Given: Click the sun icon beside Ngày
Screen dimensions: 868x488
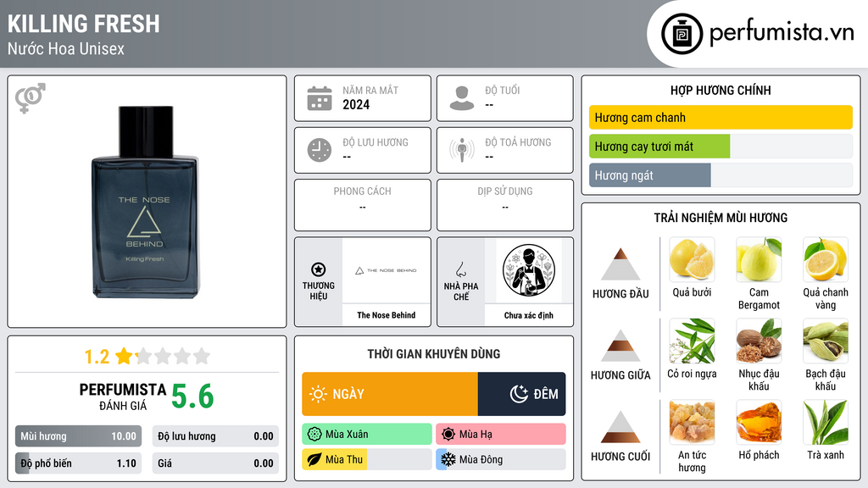Looking at the screenshot, I should click(x=318, y=394).
